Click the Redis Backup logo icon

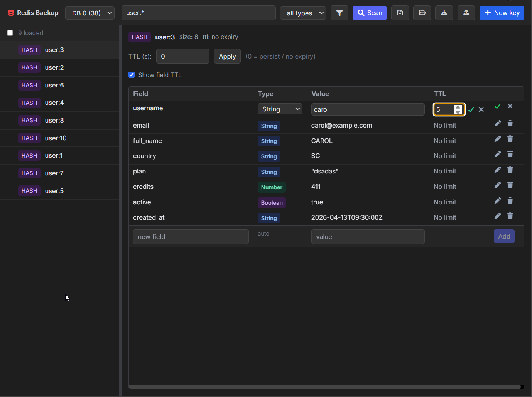[11, 13]
